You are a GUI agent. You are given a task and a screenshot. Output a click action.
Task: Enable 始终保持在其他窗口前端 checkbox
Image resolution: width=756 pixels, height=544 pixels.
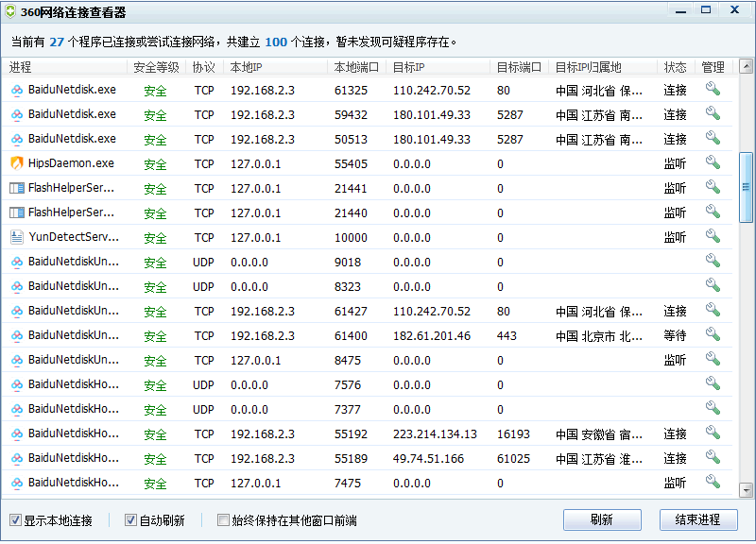[224, 520]
